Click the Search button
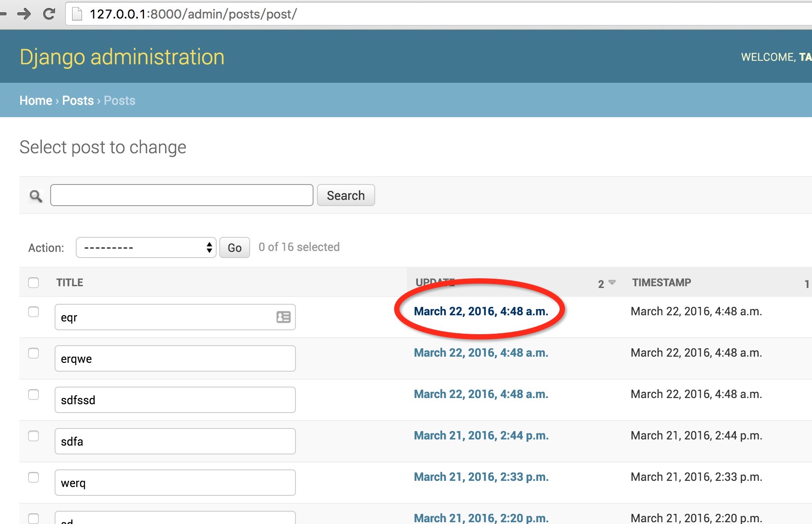This screenshot has height=524, width=812. [x=346, y=195]
